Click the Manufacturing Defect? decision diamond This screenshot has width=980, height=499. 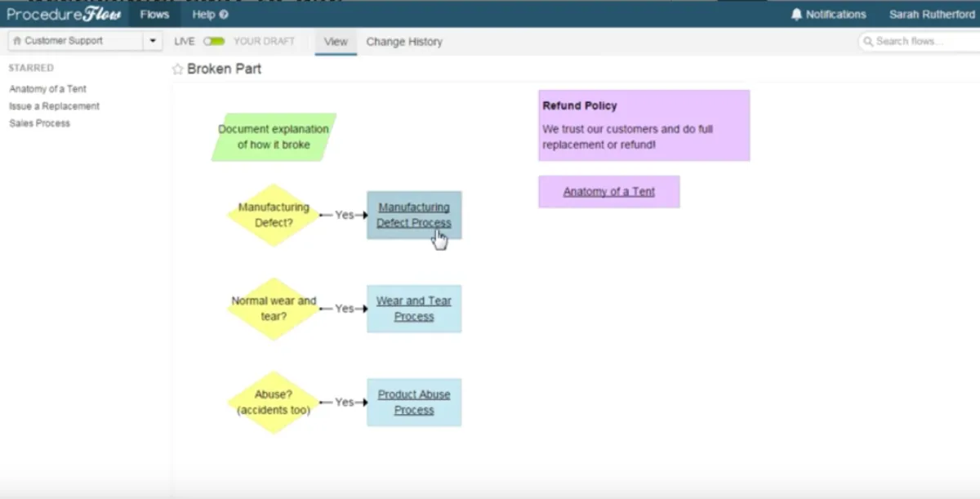tap(274, 215)
